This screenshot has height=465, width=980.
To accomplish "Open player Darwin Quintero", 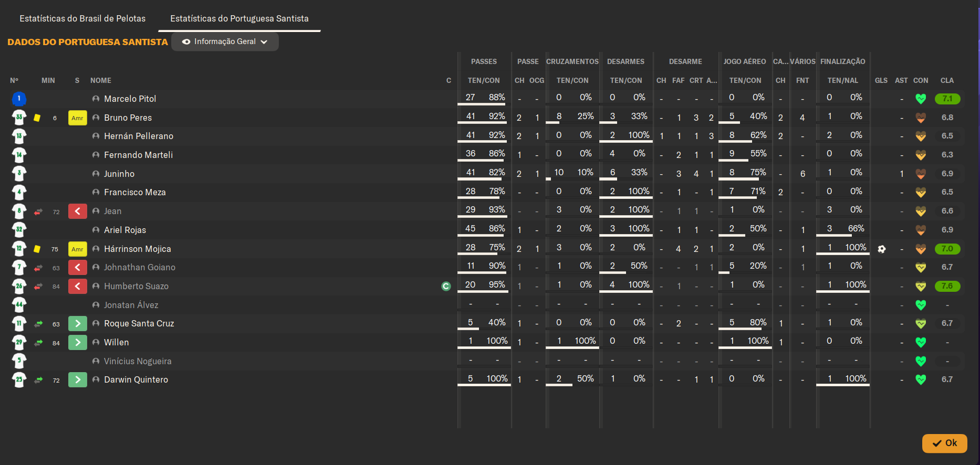I will coord(136,380).
